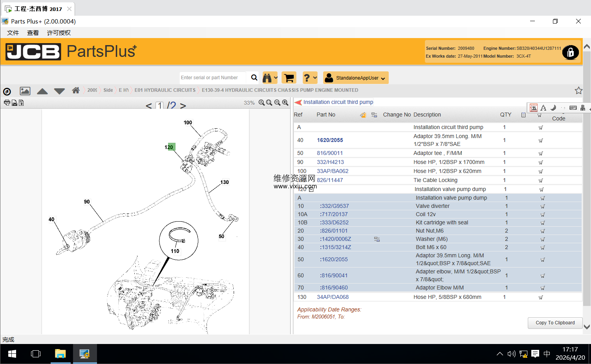
Task: Open the shopping cart
Action: (x=289, y=78)
